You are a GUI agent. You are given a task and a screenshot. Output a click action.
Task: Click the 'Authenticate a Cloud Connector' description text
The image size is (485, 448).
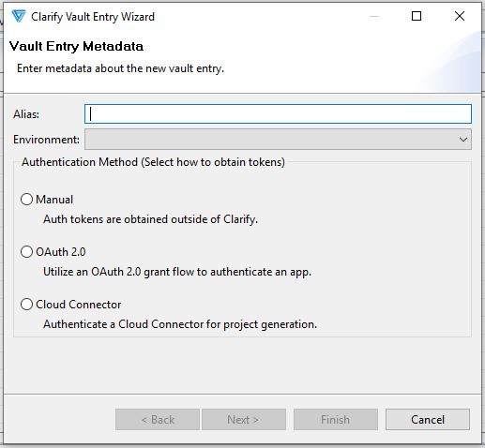click(180, 324)
